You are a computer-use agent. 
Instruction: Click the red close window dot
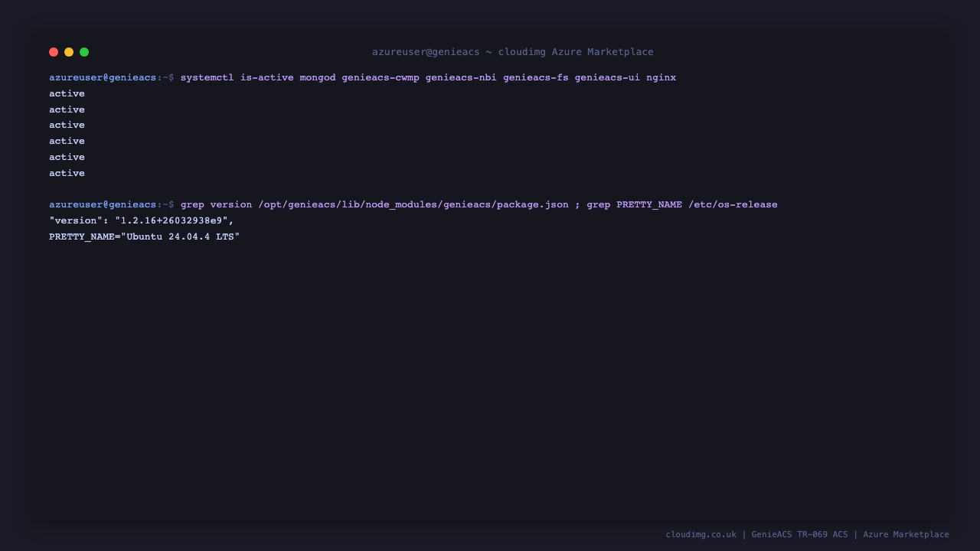54,52
